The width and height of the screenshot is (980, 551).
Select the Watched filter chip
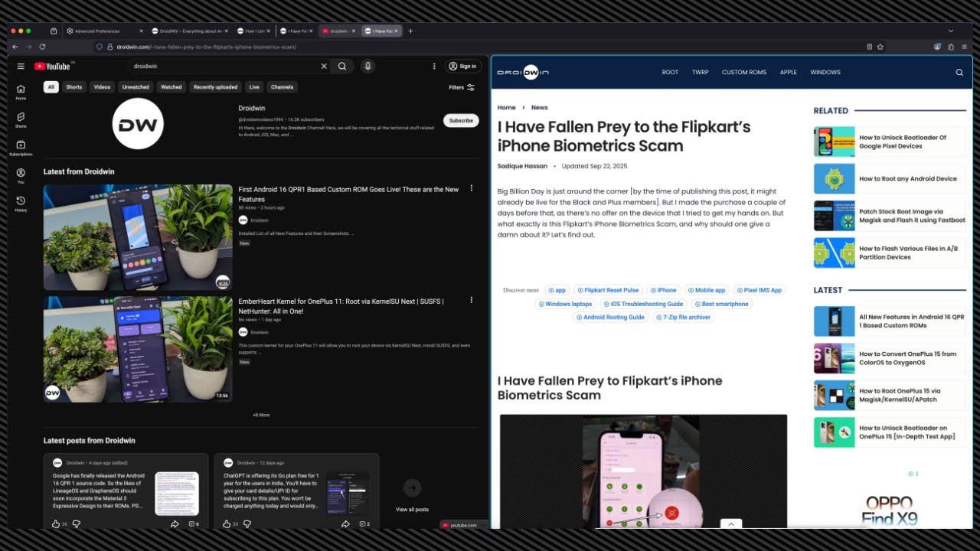[171, 87]
